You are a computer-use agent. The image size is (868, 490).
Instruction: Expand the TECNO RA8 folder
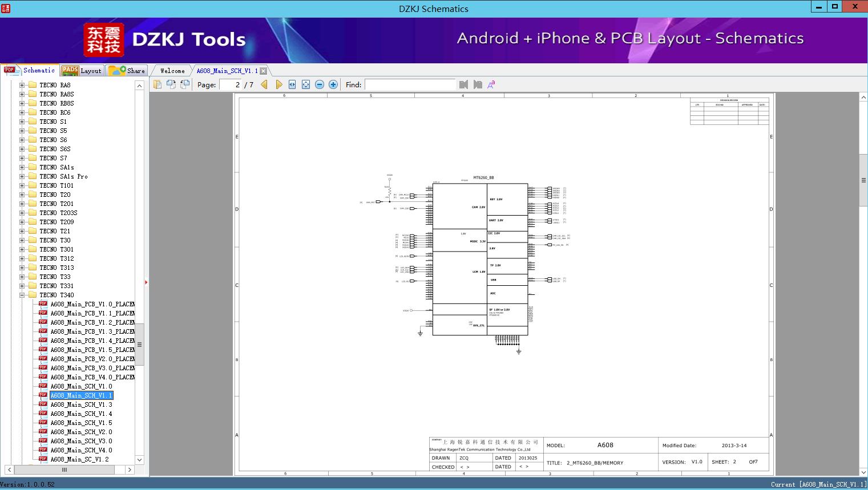pyautogui.click(x=22, y=85)
